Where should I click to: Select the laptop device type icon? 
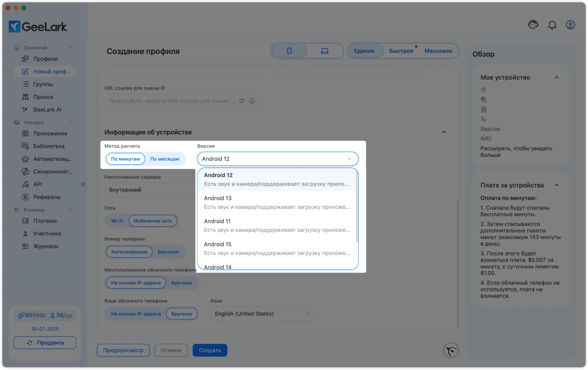324,51
